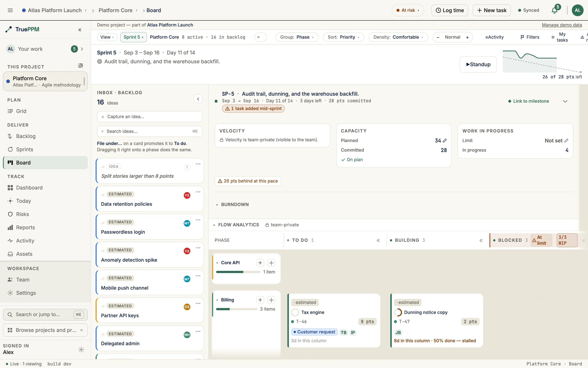Image resolution: width=588 pixels, height=368 pixels.
Task: Click Manage demo data link
Action: (562, 25)
